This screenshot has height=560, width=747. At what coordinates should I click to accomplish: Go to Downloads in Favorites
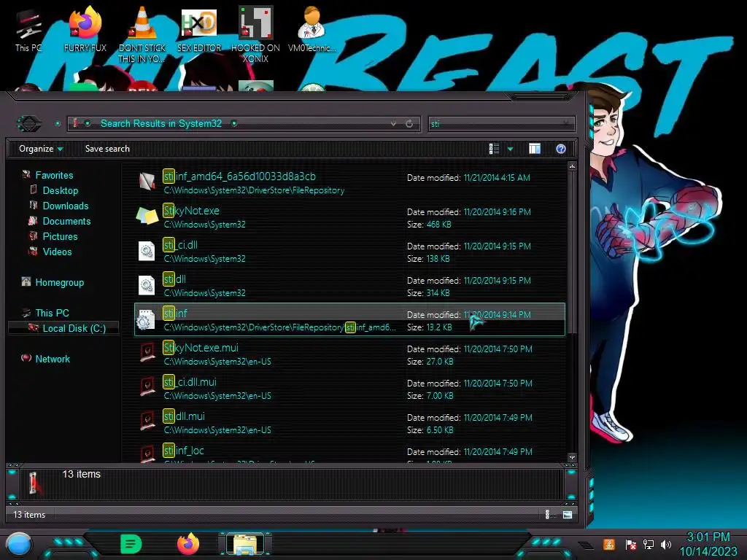(x=65, y=206)
